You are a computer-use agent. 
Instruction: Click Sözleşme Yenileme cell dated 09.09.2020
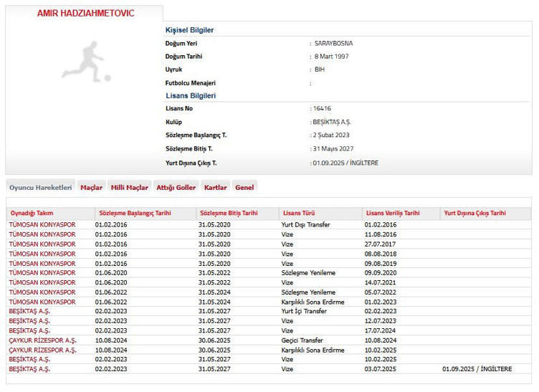click(308, 273)
